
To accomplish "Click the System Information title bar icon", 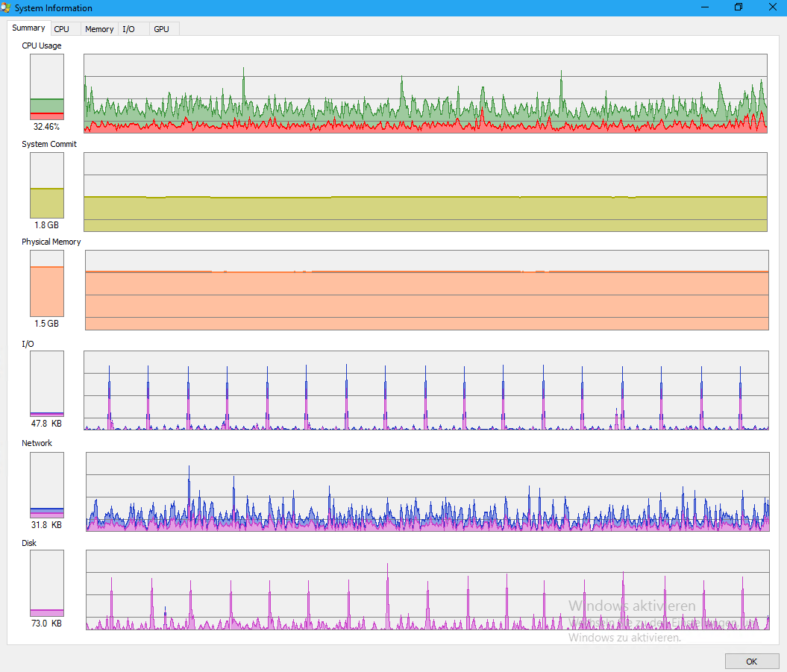I will [x=7, y=8].
